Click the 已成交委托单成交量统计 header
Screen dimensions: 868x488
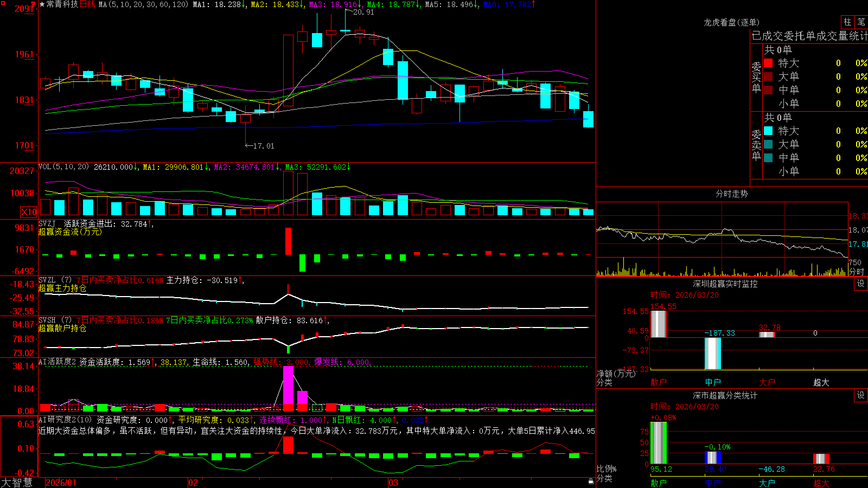point(809,36)
